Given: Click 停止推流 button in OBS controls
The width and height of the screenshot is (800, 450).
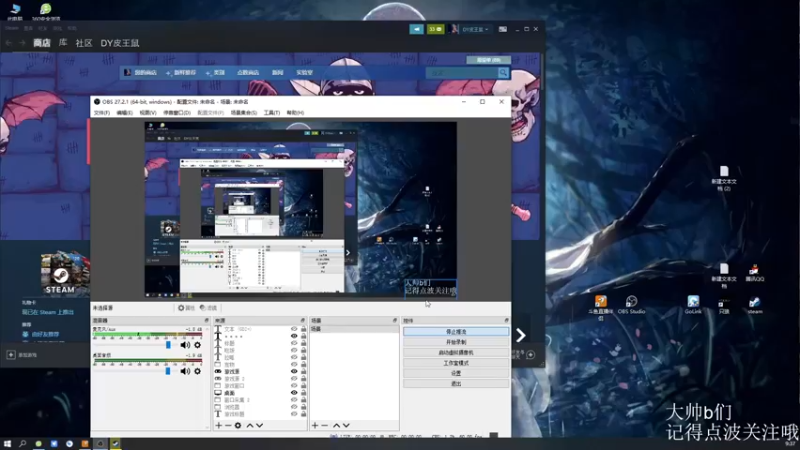Looking at the screenshot, I should coord(456,332).
